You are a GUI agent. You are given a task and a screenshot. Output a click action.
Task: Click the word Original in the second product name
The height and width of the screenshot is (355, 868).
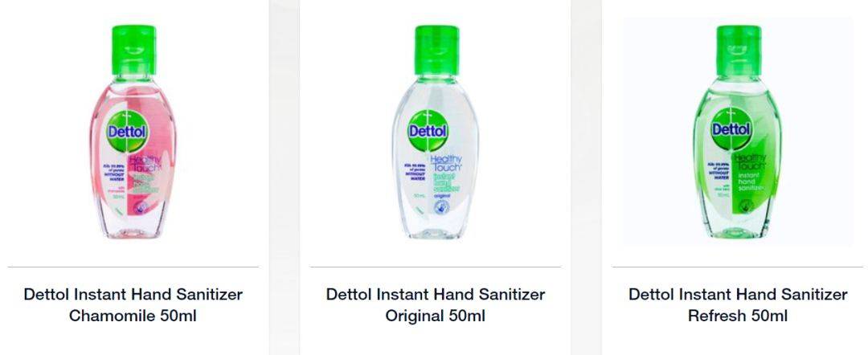(x=416, y=316)
